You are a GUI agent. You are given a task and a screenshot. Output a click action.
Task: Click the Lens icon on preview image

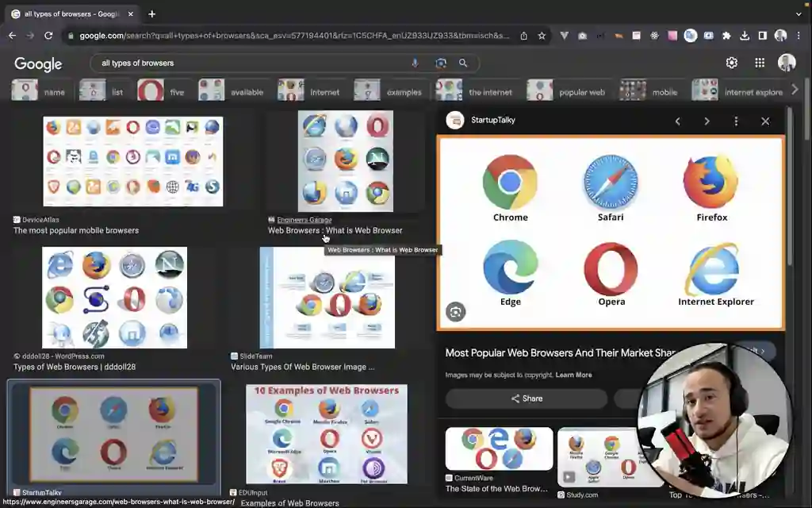tap(455, 312)
